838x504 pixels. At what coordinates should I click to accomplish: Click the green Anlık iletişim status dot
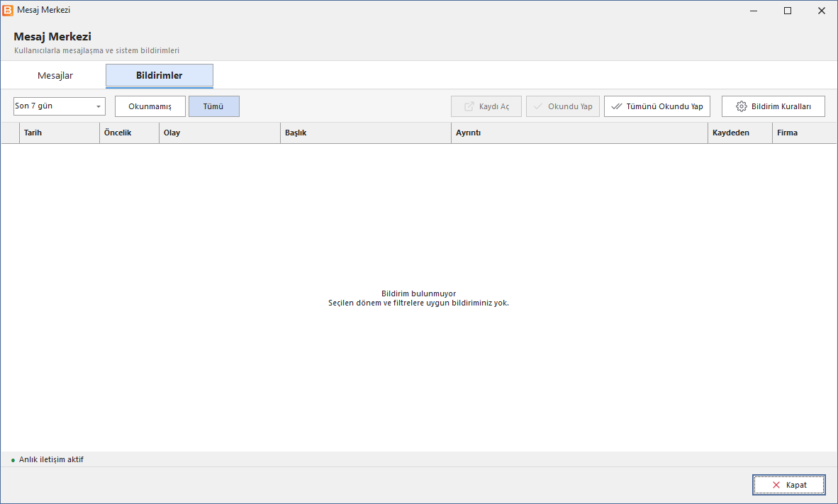13,460
